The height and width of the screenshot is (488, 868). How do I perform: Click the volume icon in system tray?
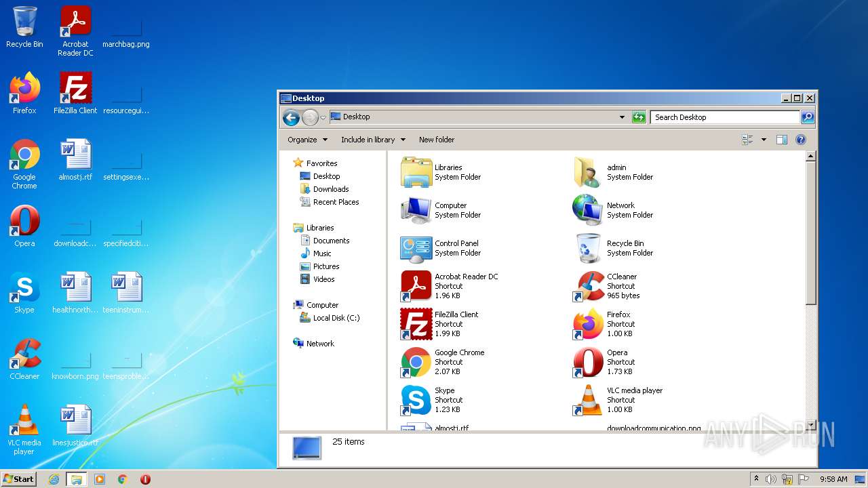771,479
